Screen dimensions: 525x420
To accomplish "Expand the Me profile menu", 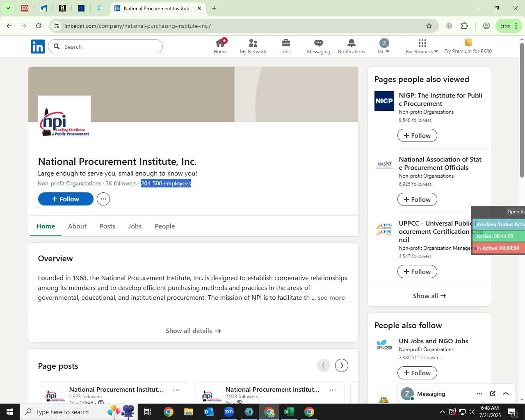I will coord(383,46).
